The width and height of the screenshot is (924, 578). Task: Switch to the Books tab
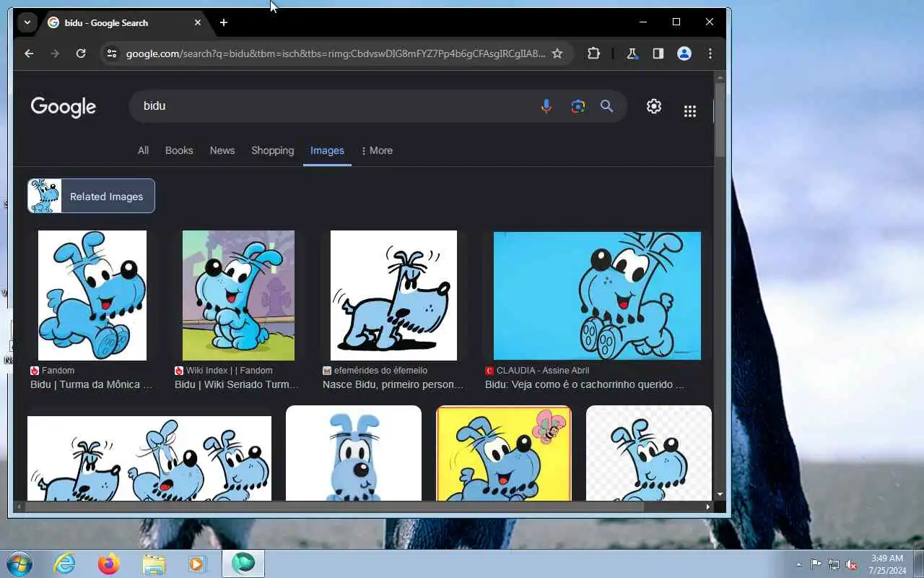point(179,150)
